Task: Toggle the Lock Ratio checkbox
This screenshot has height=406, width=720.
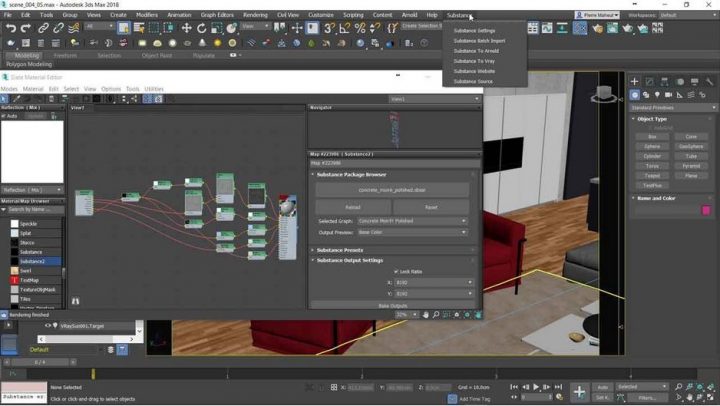Action: click(x=396, y=271)
